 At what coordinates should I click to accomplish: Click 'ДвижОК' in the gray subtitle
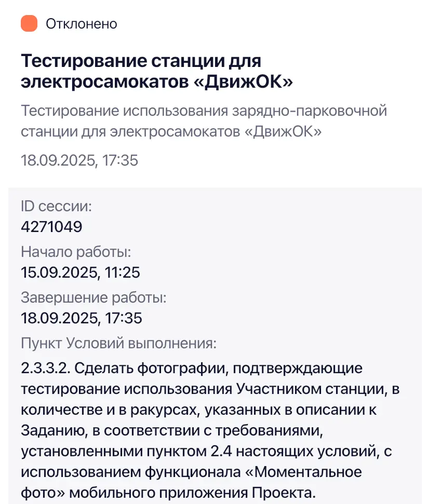click(283, 131)
